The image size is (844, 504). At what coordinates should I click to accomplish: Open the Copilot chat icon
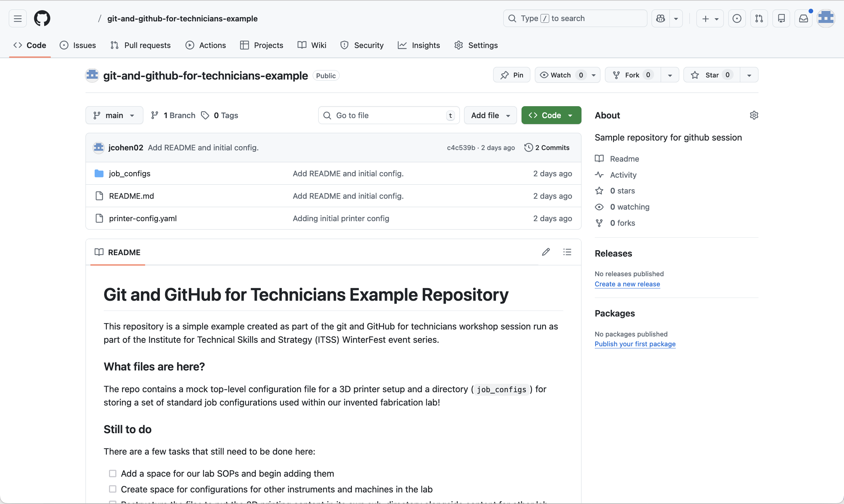coord(660,18)
